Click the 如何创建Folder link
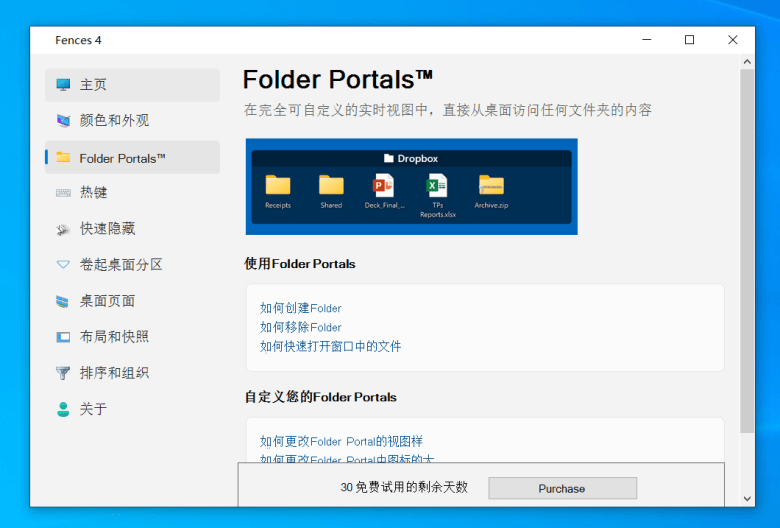Screen dimensions: 780x528 (300, 308)
